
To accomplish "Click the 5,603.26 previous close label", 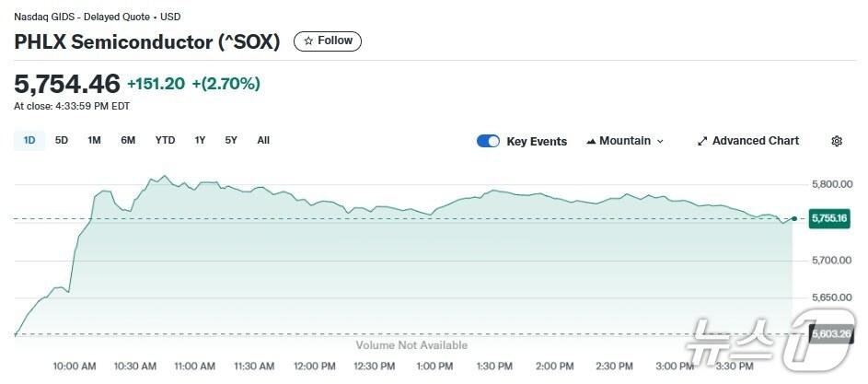I will point(829,334).
